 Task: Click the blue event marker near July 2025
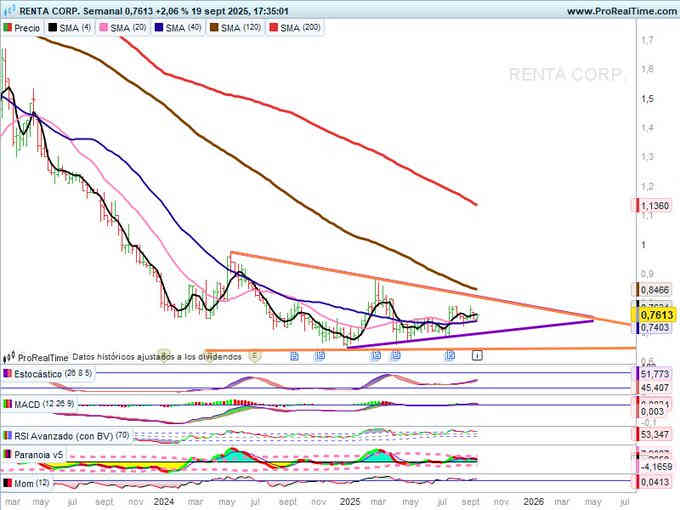tap(451, 356)
